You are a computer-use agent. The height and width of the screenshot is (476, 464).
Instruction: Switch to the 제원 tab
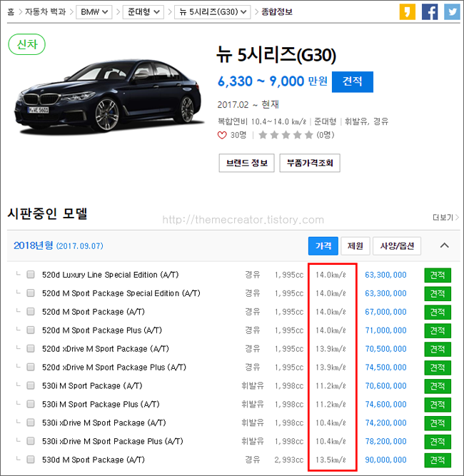pyautogui.click(x=355, y=246)
